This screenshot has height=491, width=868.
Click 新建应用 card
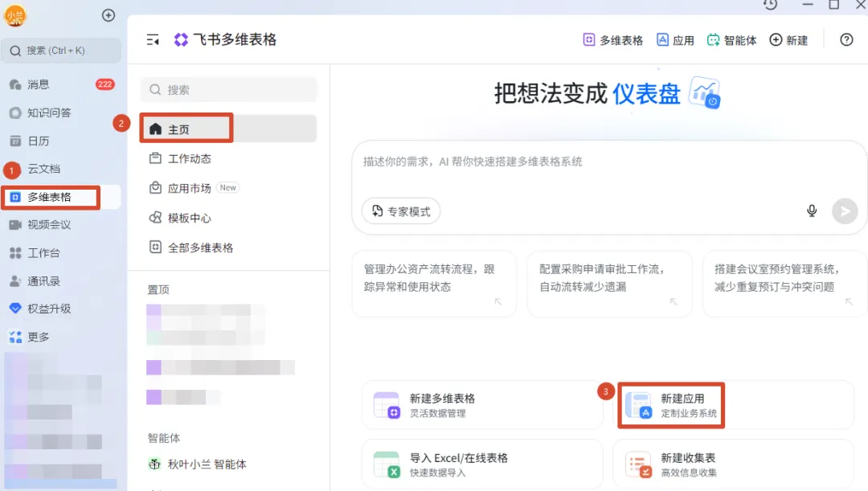[x=734, y=405]
